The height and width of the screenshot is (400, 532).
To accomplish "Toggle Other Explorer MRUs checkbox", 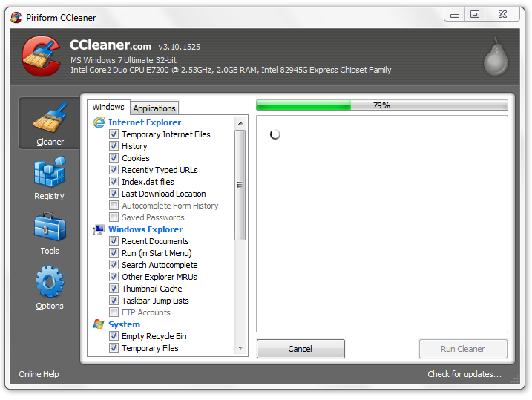I will click(114, 277).
